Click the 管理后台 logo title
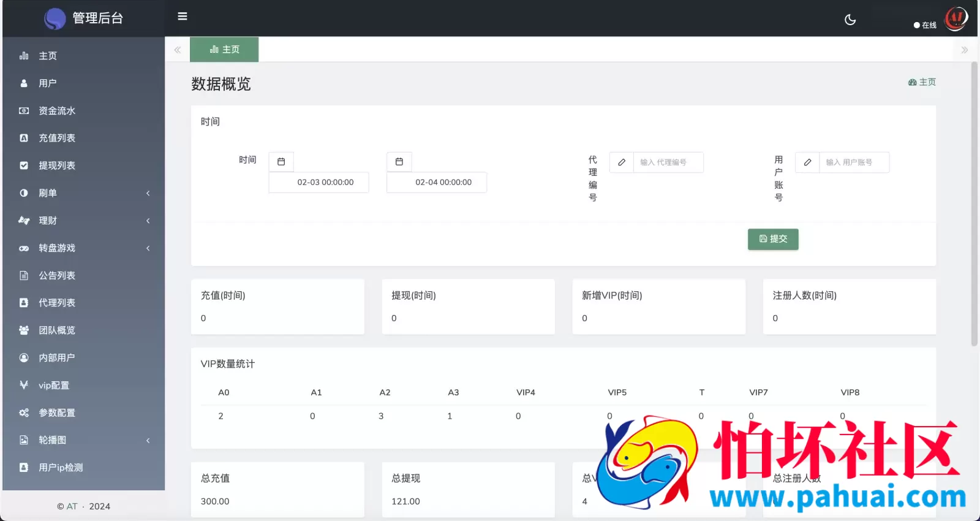Image resolution: width=980 pixels, height=521 pixels. 97,18
